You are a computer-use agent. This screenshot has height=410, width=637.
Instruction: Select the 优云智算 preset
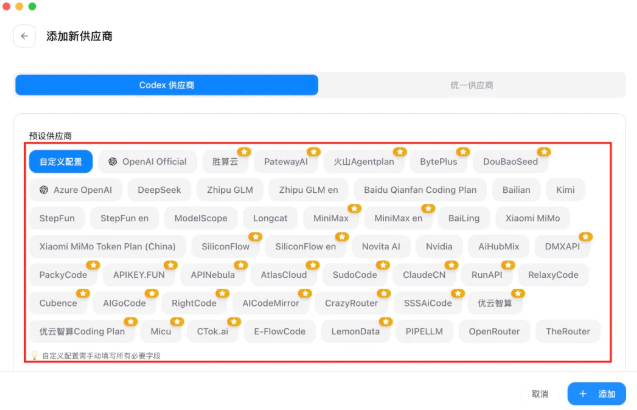click(x=495, y=303)
